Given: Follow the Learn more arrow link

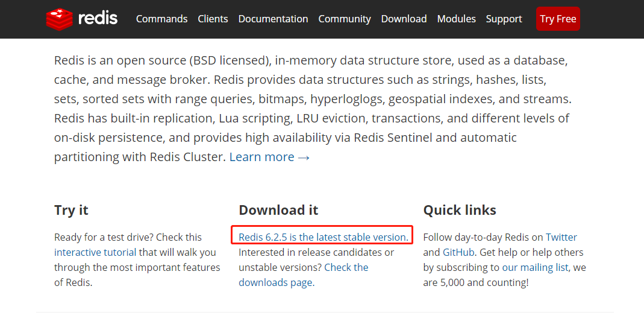Looking at the screenshot, I should [269, 157].
